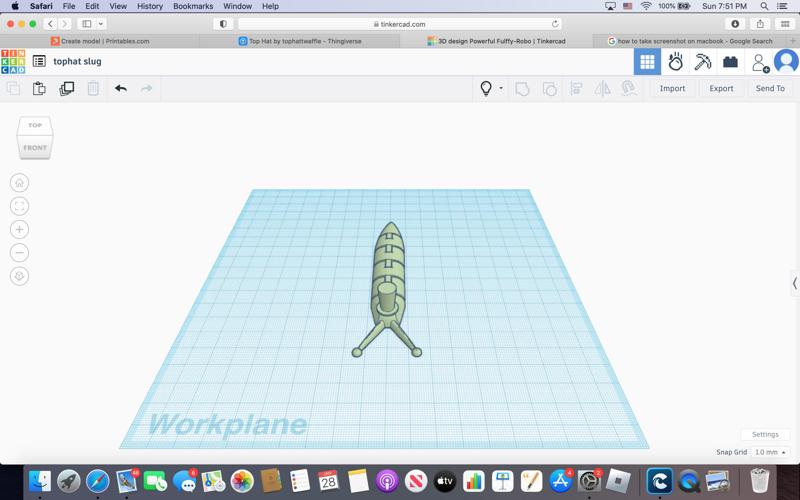Click the Tinkercad logo
The image size is (800, 500).
click(x=13, y=61)
